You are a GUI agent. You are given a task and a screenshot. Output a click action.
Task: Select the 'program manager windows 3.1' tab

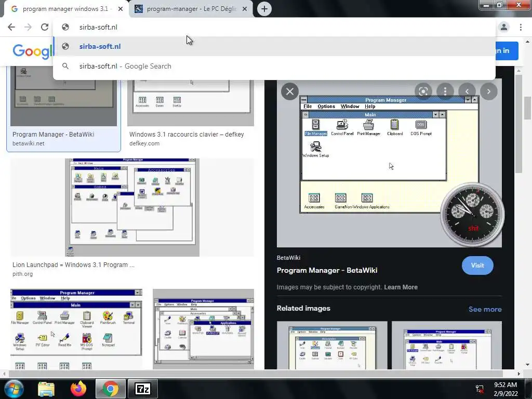pyautogui.click(x=66, y=9)
